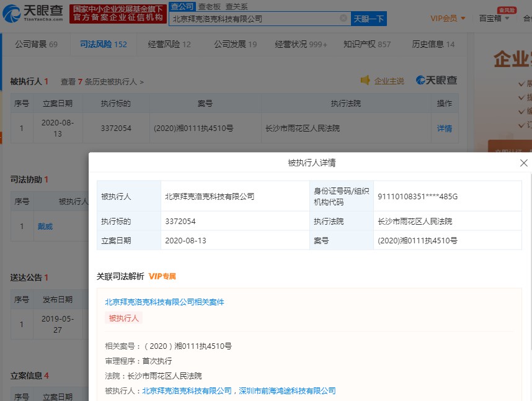Viewport: 532px width, 401px height.
Task: Click the 立案信息 4 section heading
Action: tap(30, 376)
